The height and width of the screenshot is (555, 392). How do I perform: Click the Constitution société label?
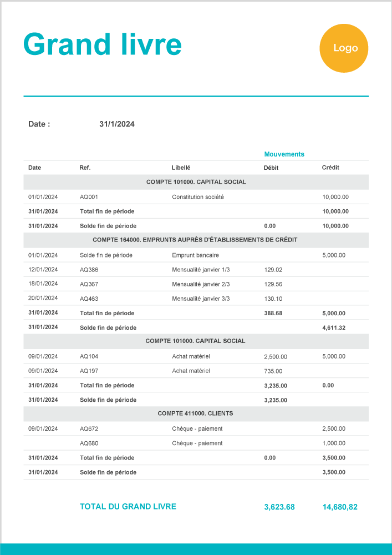point(198,197)
